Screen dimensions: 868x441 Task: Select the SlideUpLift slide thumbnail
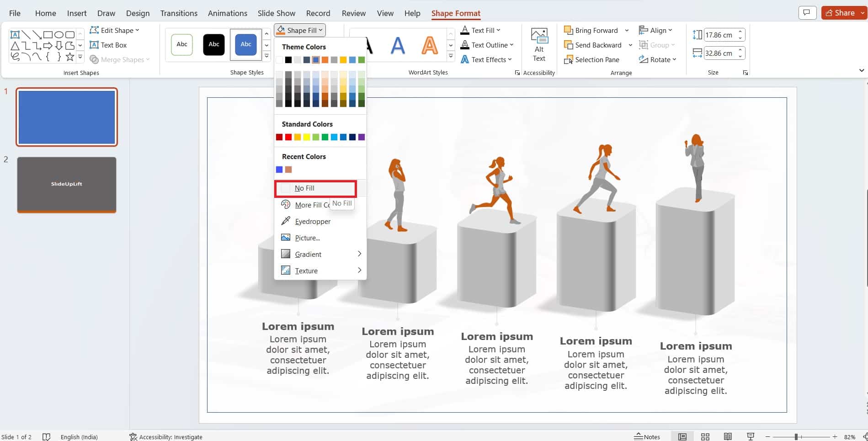tap(66, 185)
